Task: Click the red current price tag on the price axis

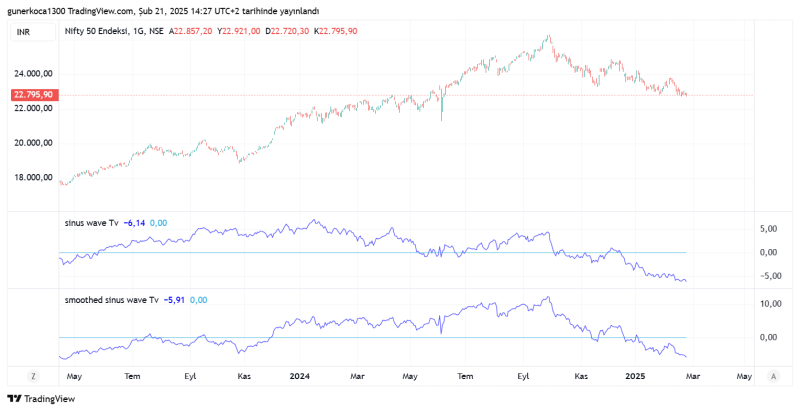Action: (33, 95)
